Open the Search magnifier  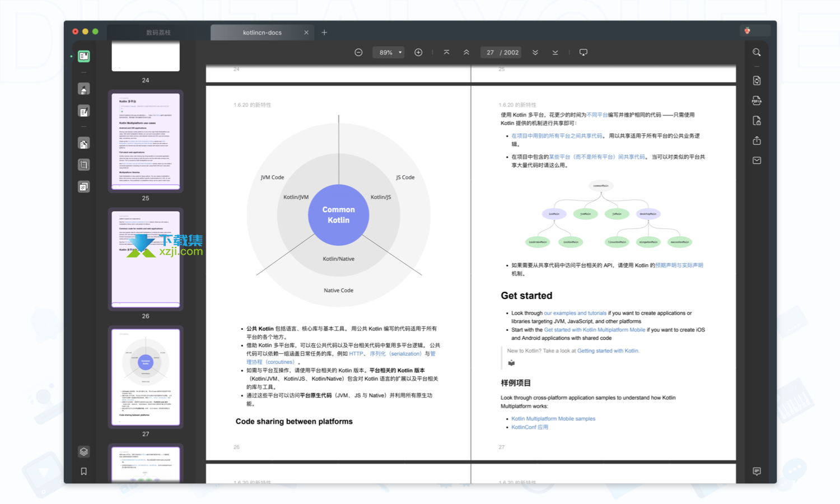[x=757, y=52]
